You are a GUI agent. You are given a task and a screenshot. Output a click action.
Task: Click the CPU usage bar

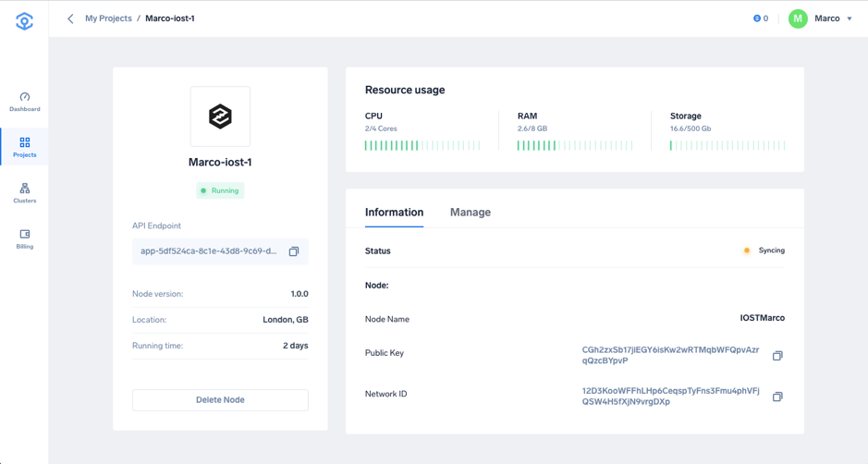[x=422, y=146]
